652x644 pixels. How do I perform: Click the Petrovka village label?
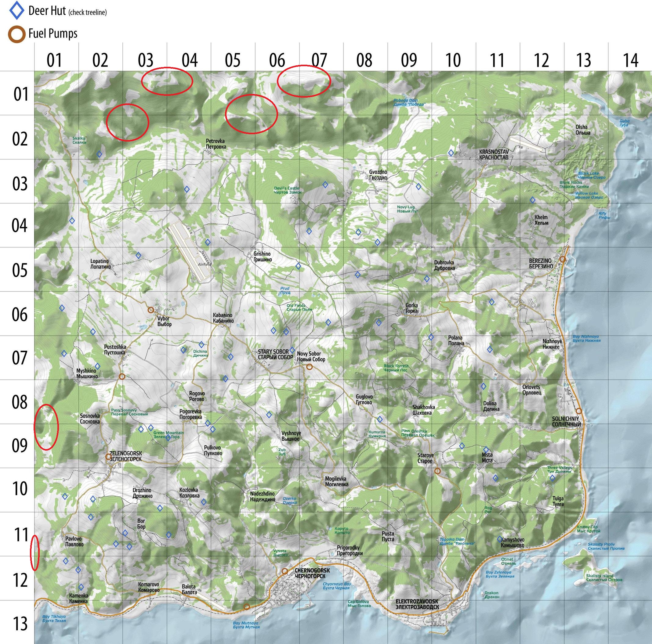point(216,144)
